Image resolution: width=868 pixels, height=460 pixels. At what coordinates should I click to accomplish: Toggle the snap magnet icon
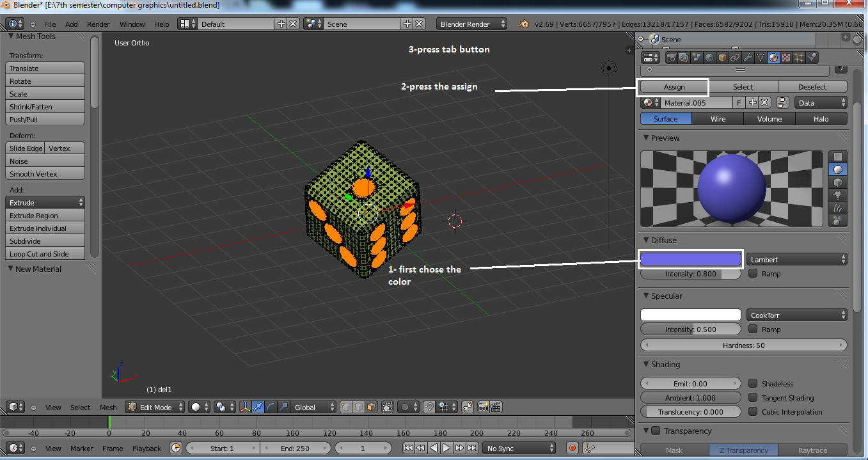(x=429, y=407)
